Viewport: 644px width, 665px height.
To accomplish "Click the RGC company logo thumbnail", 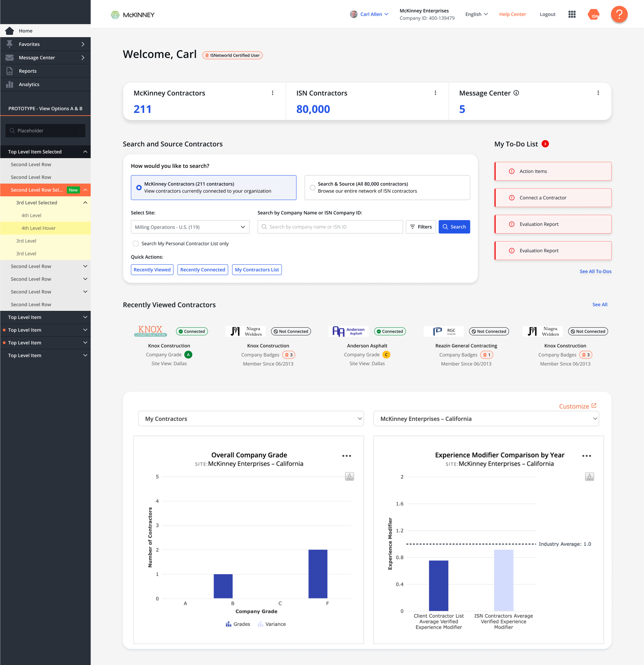I will 444,331.
